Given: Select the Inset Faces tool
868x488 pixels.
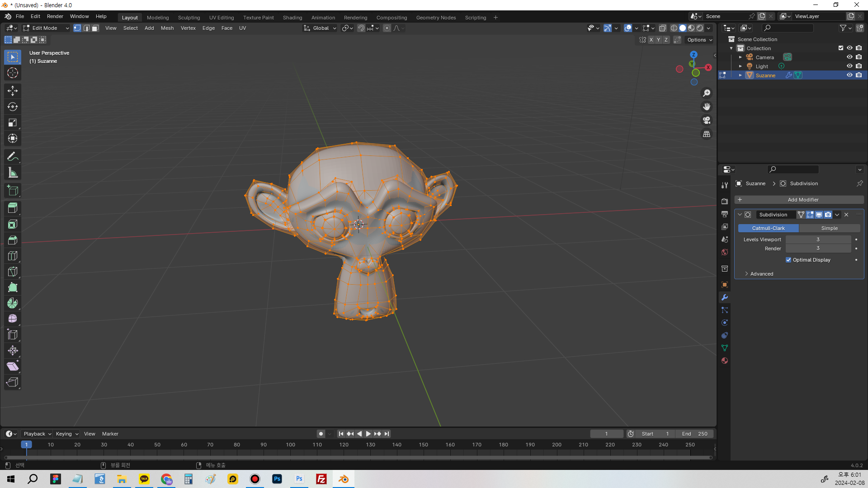Looking at the screenshot, I should [x=13, y=224].
